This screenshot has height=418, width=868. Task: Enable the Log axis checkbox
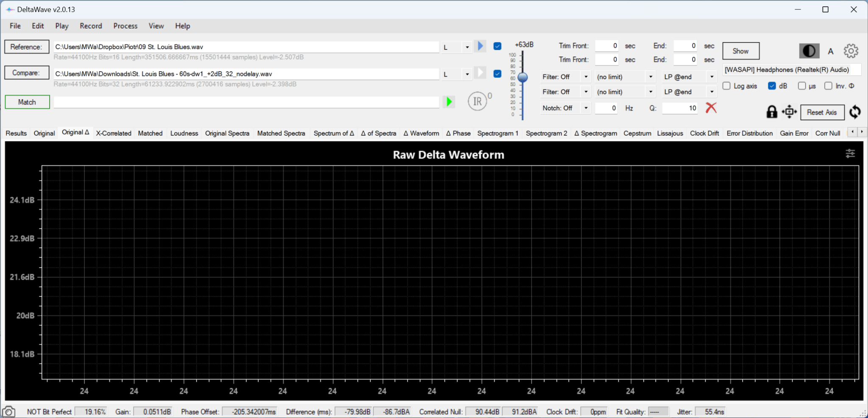pos(726,86)
